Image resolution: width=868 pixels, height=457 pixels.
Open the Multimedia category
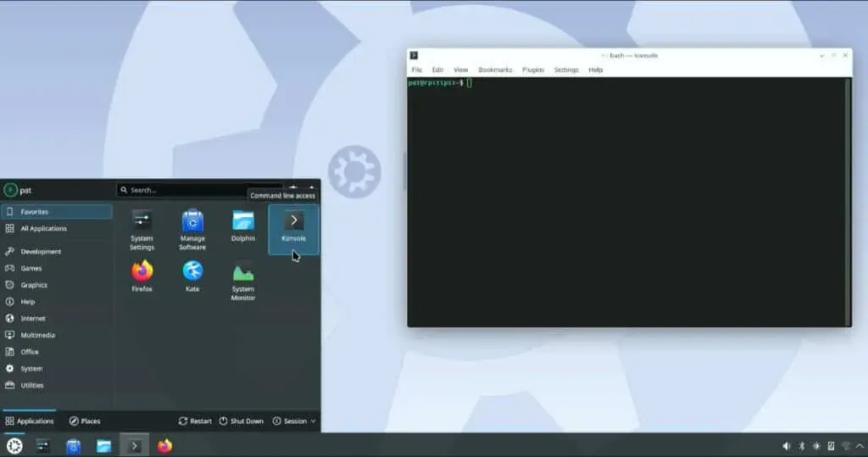click(57, 335)
